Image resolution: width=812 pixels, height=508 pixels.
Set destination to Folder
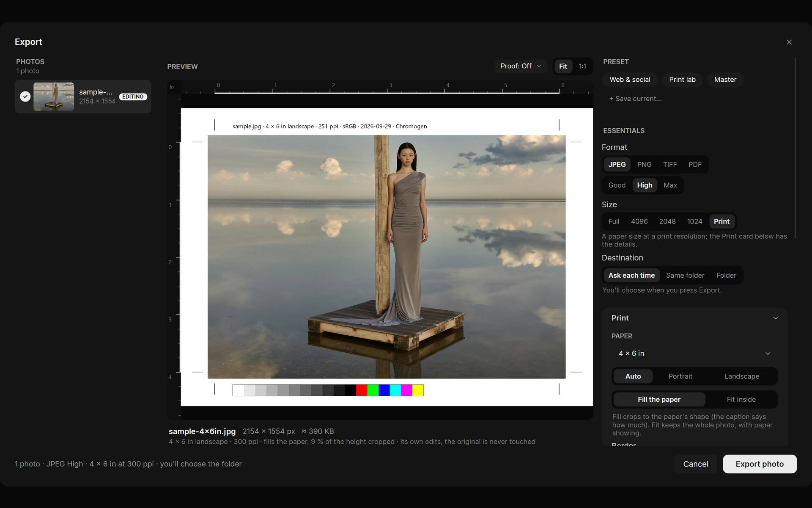pyautogui.click(x=726, y=275)
